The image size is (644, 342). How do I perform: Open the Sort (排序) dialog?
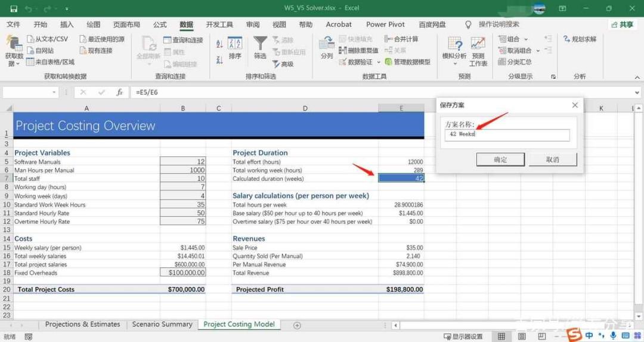click(235, 48)
